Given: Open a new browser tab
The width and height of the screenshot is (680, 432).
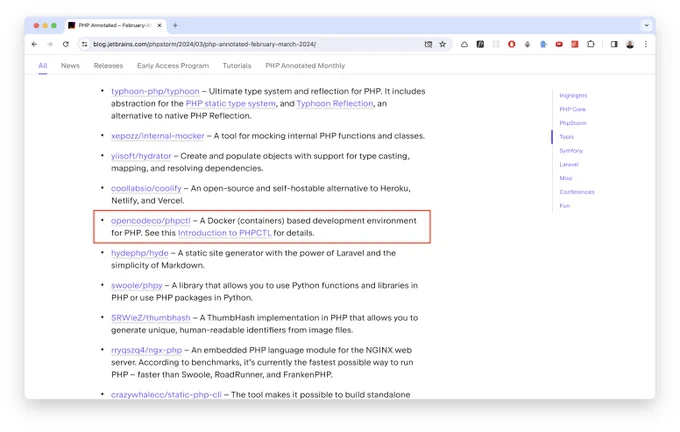Looking at the screenshot, I should pos(175,26).
